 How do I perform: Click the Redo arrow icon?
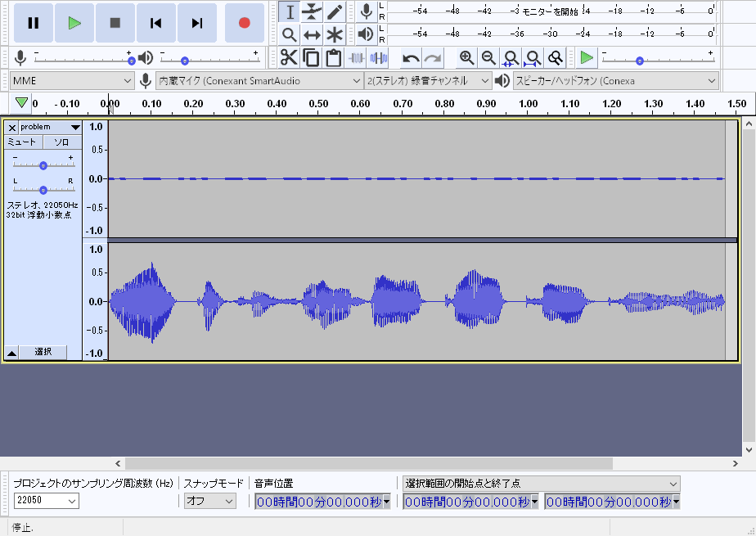pos(433,58)
